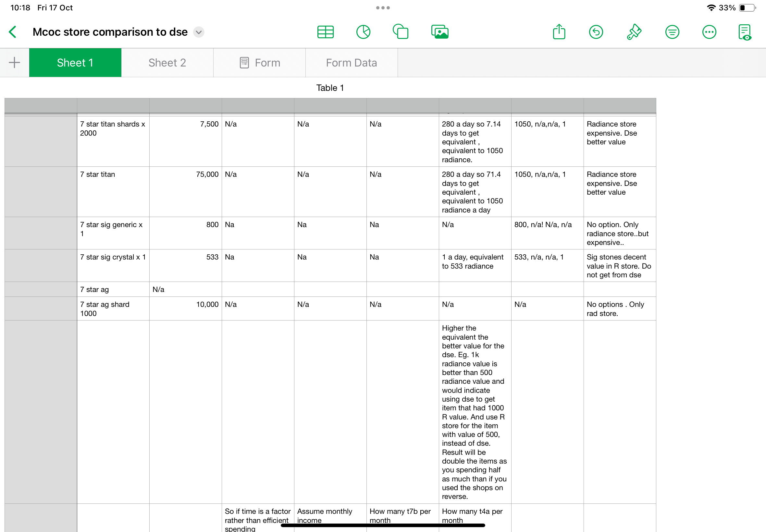The height and width of the screenshot is (532, 766).
Task: Open the chart insertion menu
Action: point(363,32)
